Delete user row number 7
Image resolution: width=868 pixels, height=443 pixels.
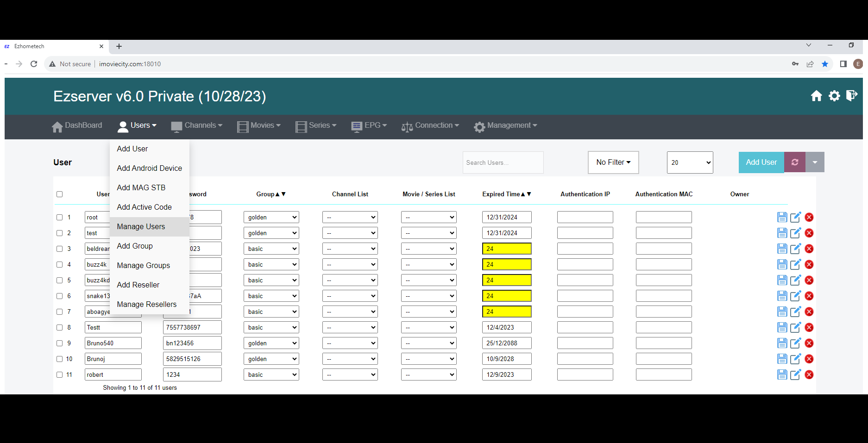tap(809, 312)
